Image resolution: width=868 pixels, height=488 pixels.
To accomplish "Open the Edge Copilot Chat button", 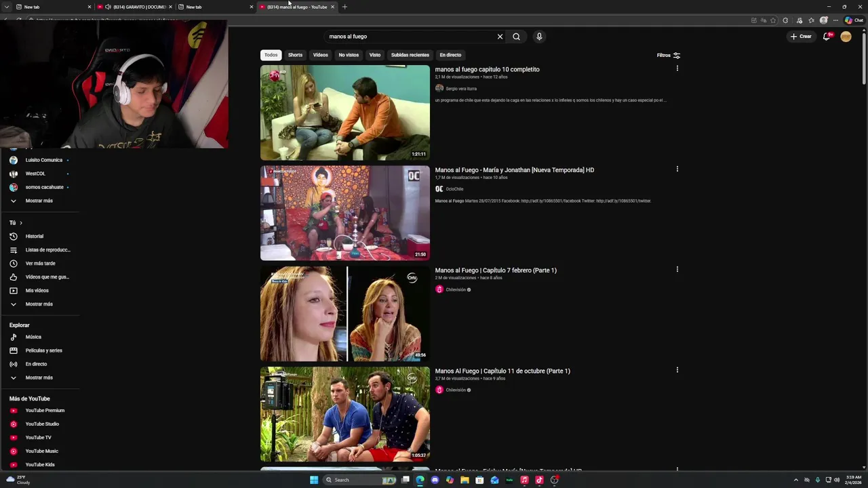I will [854, 20].
